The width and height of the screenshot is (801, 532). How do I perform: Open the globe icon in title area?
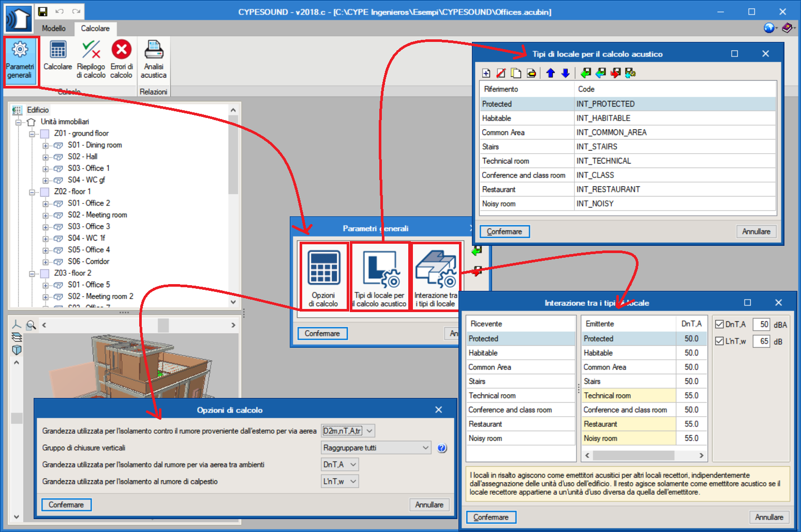(x=769, y=28)
